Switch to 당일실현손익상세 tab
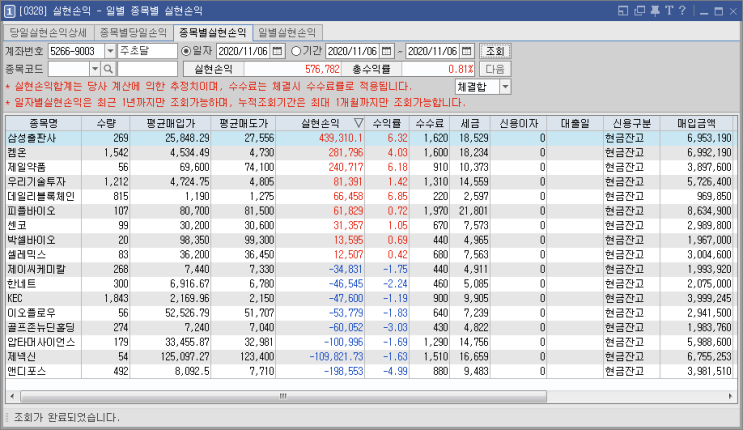Image resolution: width=743 pixels, height=430 pixels. click(48, 33)
